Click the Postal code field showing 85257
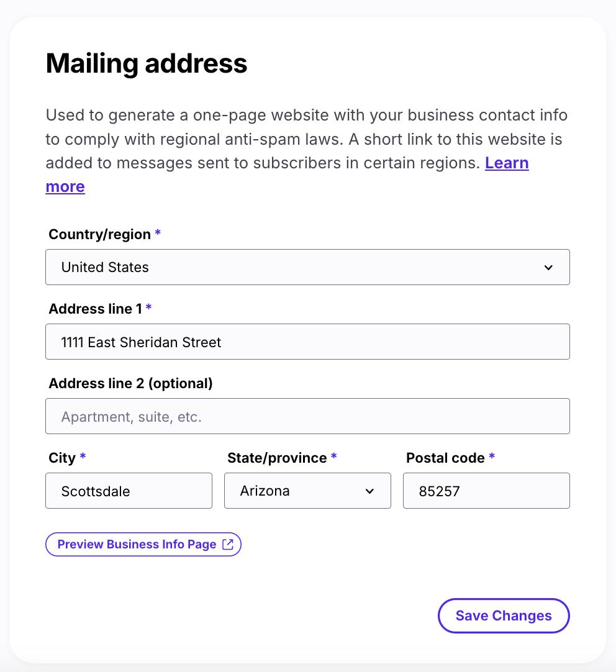The height and width of the screenshot is (672, 616). pyautogui.click(x=486, y=491)
